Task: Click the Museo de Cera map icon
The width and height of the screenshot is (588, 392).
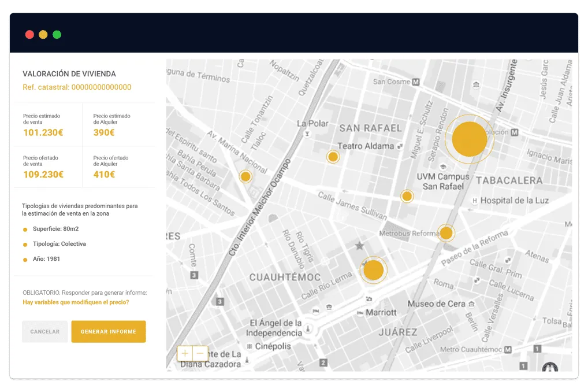Action: click(x=472, y=304)
